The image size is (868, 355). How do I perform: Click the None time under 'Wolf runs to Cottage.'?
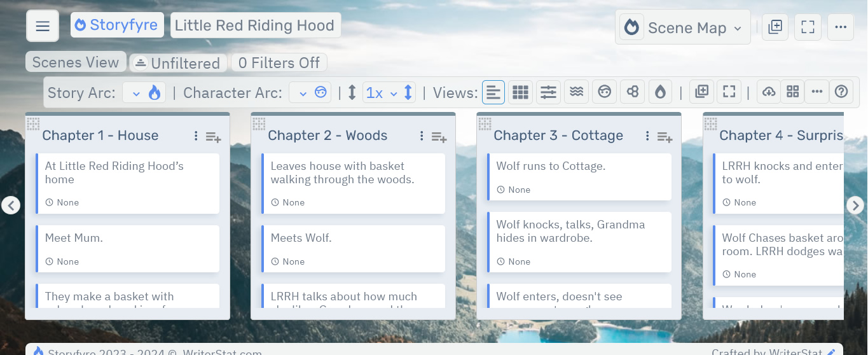click(514, 190)
